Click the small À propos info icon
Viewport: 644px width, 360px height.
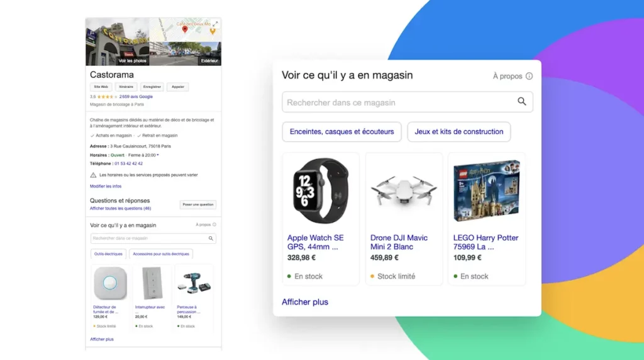(214, 224)
